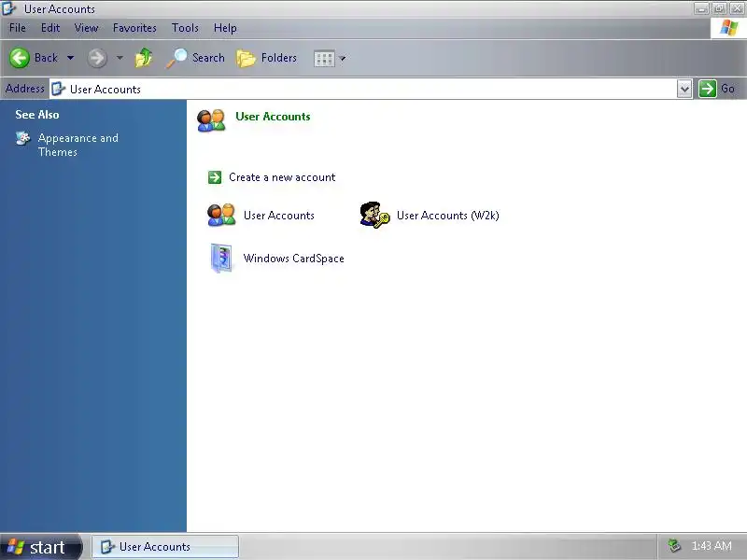The height and width of the screenshot is (560, 747).
Task: Click the Start button
Action: point(41,547)
